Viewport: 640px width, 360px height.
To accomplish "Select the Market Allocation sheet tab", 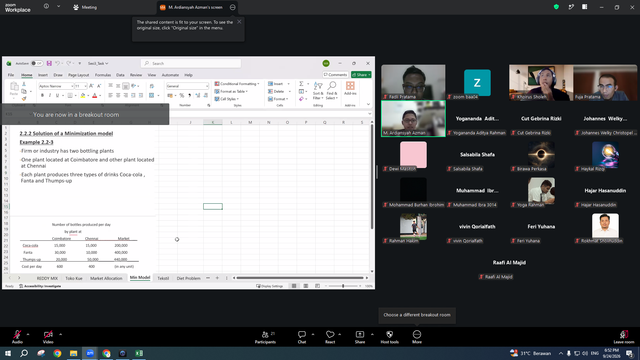I will (x=106, y=278).
